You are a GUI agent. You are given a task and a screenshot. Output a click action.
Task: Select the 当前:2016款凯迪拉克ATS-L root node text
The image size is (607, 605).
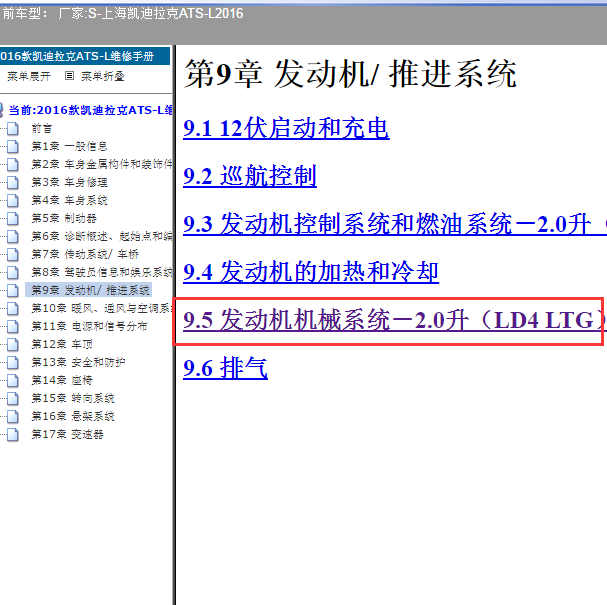90,110
